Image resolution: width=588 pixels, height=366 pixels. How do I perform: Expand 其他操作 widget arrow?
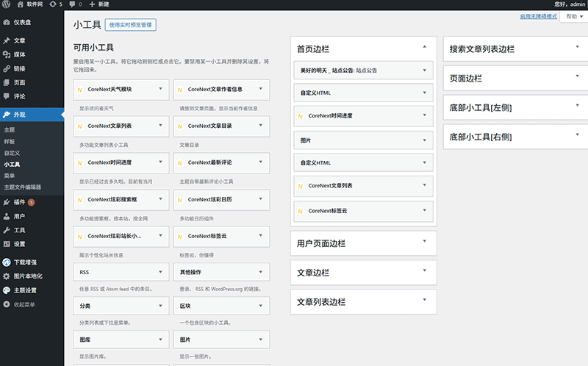(x=261, y=272)
